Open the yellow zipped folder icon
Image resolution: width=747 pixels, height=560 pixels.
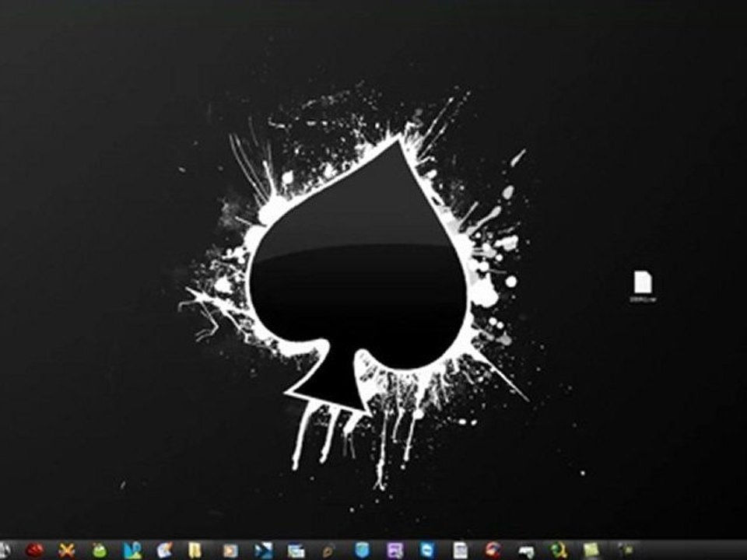(x=195, y=551)
